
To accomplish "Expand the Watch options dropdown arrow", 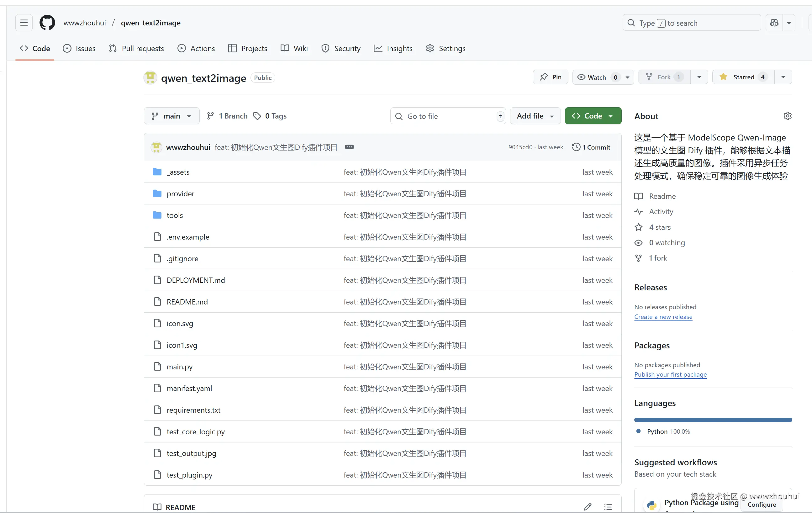I will pyautogui.click(x=628, y=77).
